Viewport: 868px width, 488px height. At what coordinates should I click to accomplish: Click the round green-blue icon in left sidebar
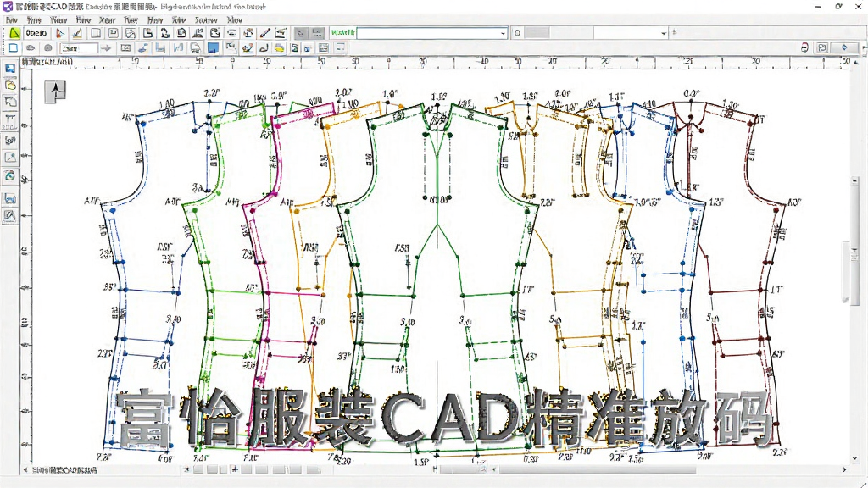click(x=10, y=176)
